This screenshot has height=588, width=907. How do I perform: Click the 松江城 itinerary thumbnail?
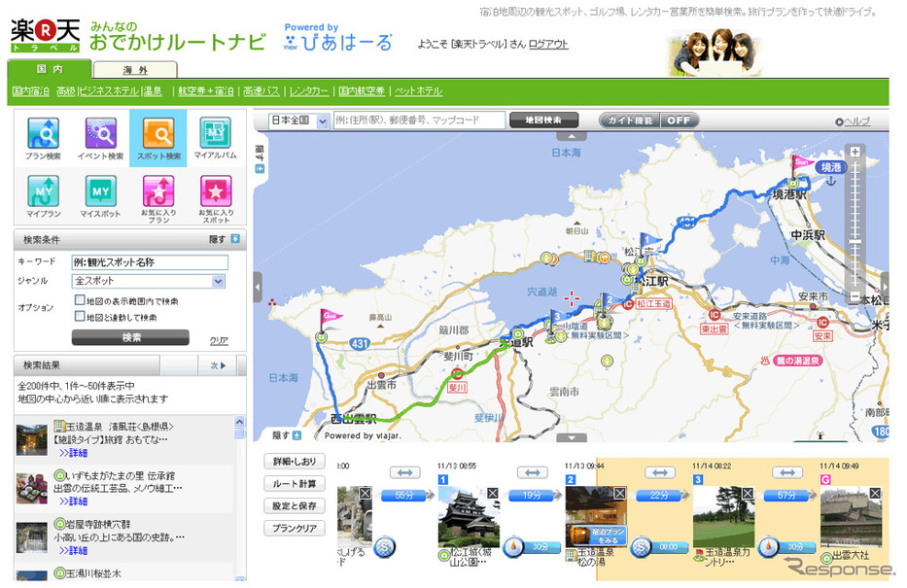pyautogui.click(x=469, y=516)
